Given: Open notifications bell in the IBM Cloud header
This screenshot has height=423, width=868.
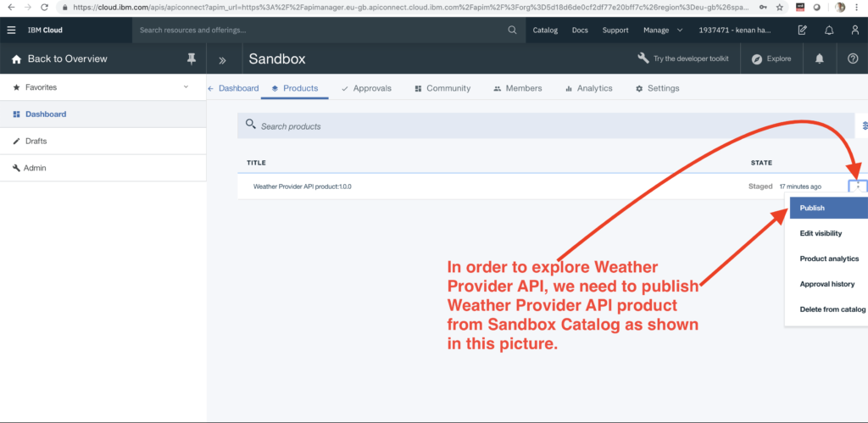Looking at the screenshot, I should (x=829, y=30).
